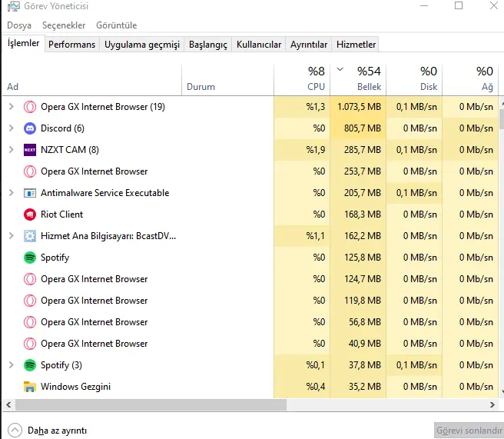Click the Riot Client red icon
The height and width of the screenshot is (439, 504).
30,215
